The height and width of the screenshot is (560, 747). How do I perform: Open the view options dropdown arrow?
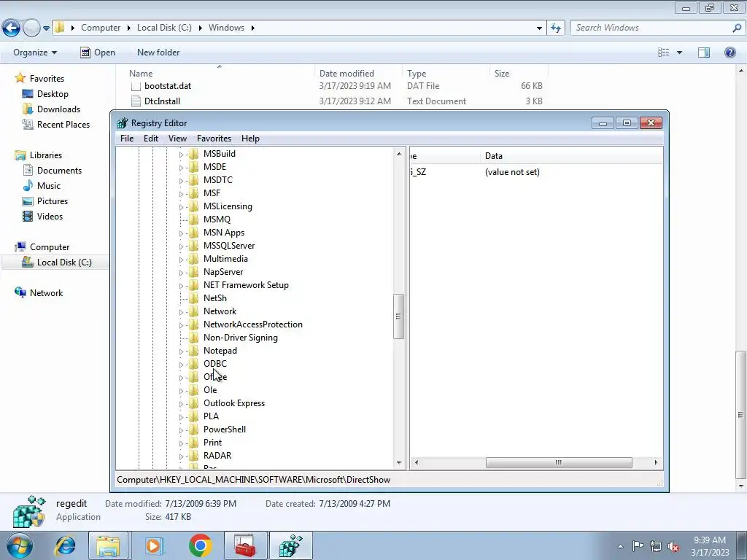(x=679, y=52)
